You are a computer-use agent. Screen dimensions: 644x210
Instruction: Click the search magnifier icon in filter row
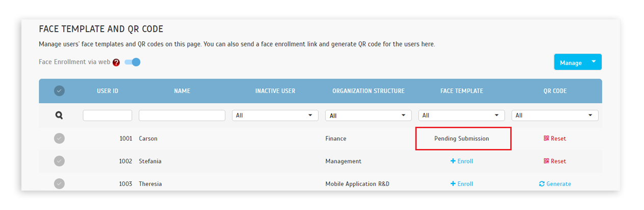59,115
